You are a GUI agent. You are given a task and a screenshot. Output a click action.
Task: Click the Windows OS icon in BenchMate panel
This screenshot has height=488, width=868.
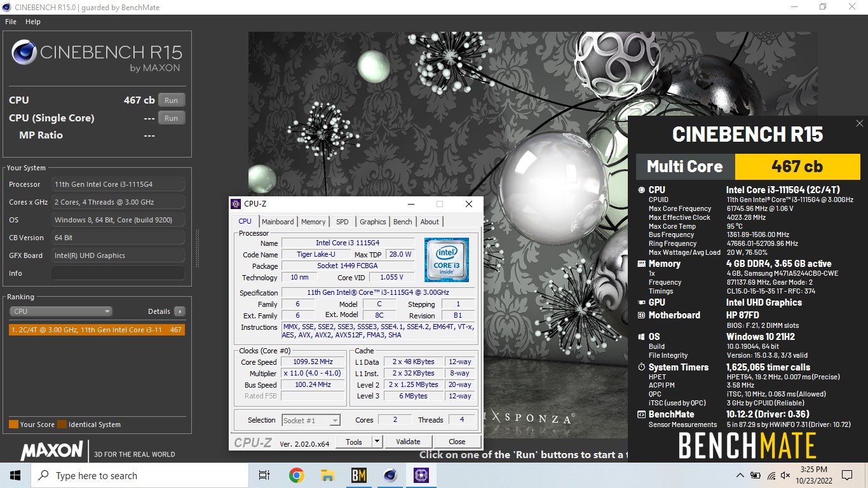(x=641, y=337)
